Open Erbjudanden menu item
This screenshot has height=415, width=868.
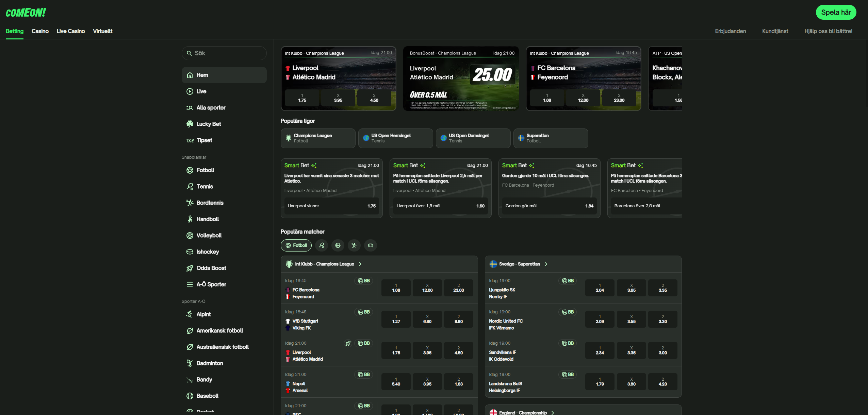click(x=731, y=31)
